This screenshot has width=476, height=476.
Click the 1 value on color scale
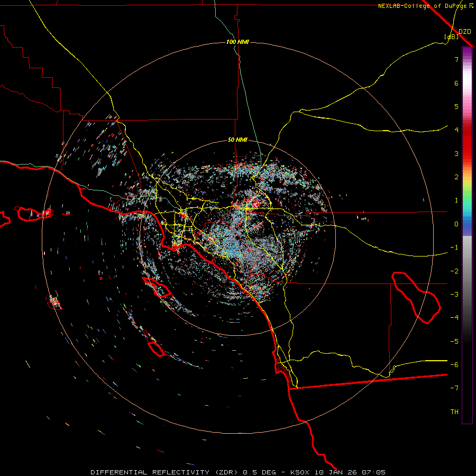tap(456, 200)
